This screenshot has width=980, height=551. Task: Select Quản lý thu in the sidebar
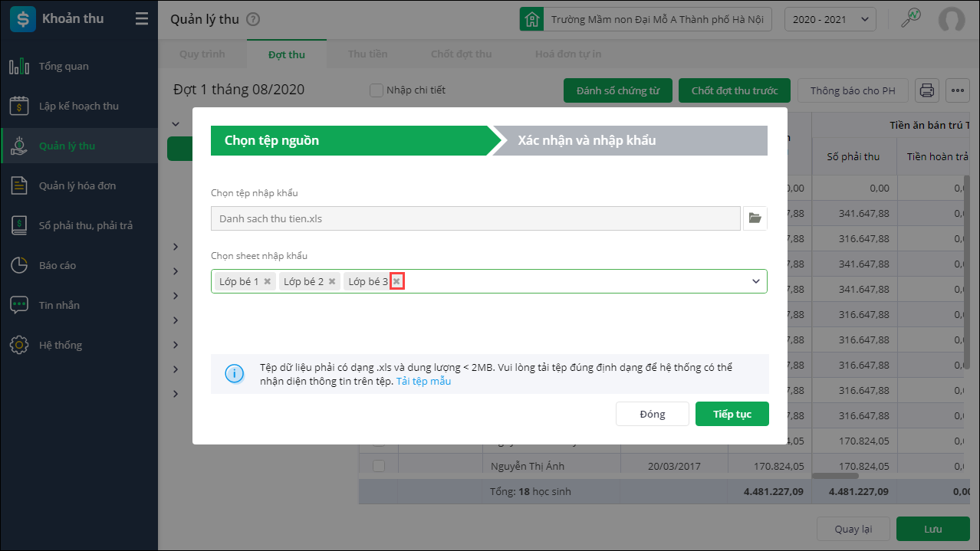point(79,146)
